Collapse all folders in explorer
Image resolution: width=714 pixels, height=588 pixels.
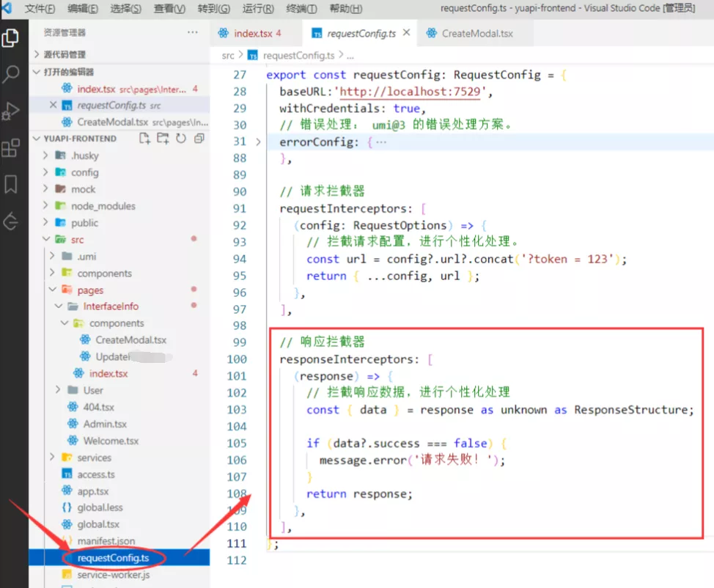pos(199,139)
